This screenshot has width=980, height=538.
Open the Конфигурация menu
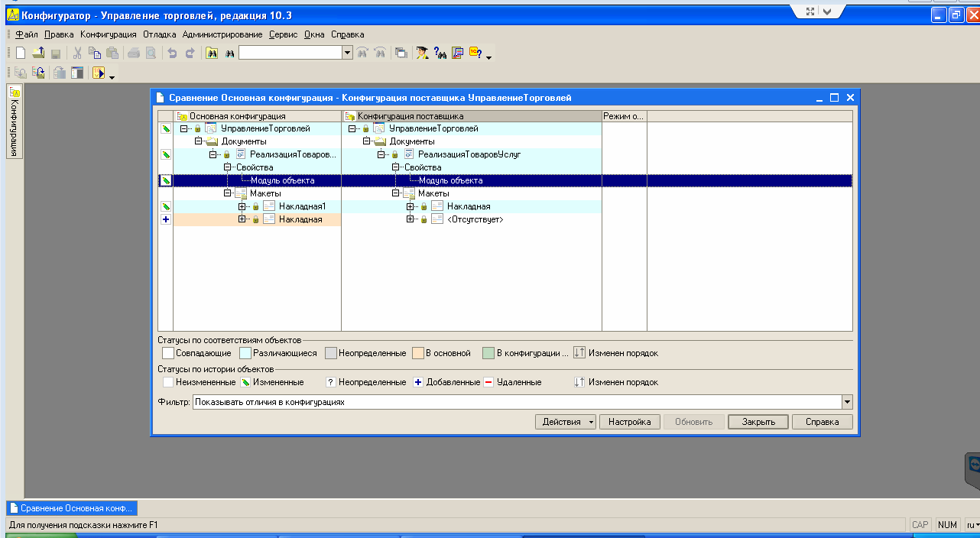tap(108, 34)
